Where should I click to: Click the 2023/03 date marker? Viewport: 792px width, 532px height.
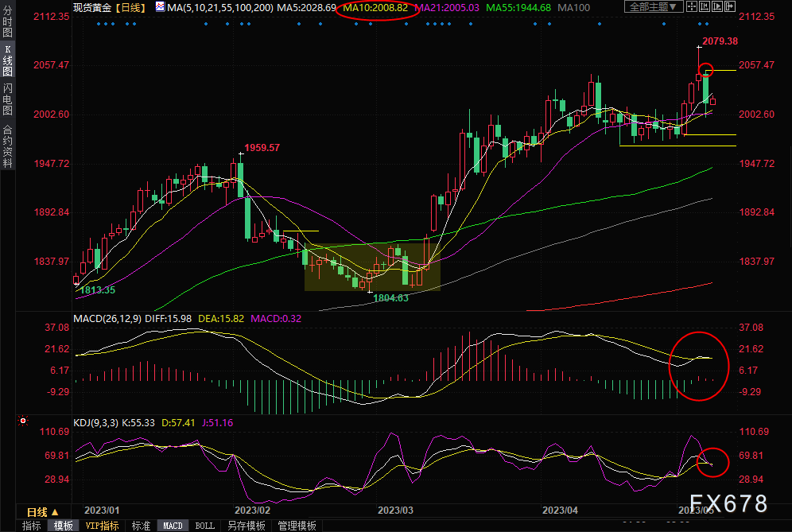pos(395,511)
